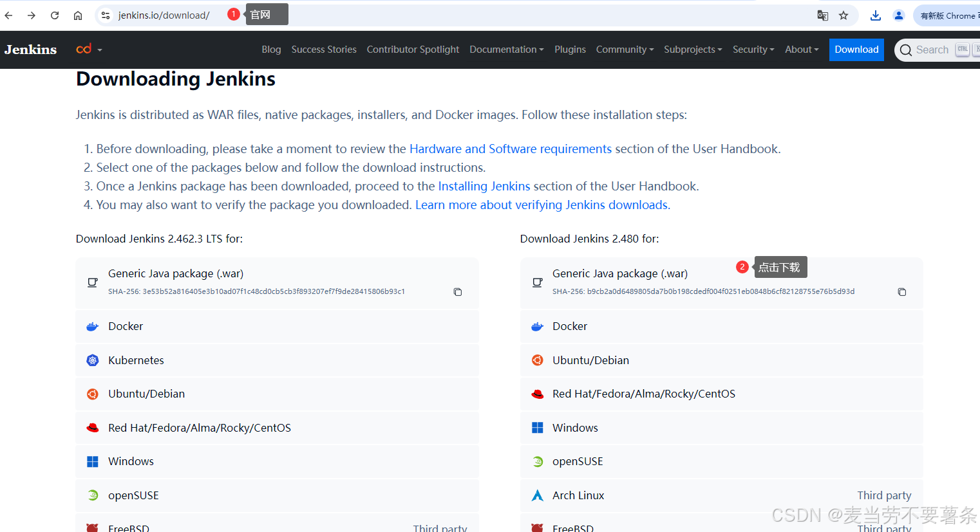Copy SHA-256 of LTS war package

point(458,292)
